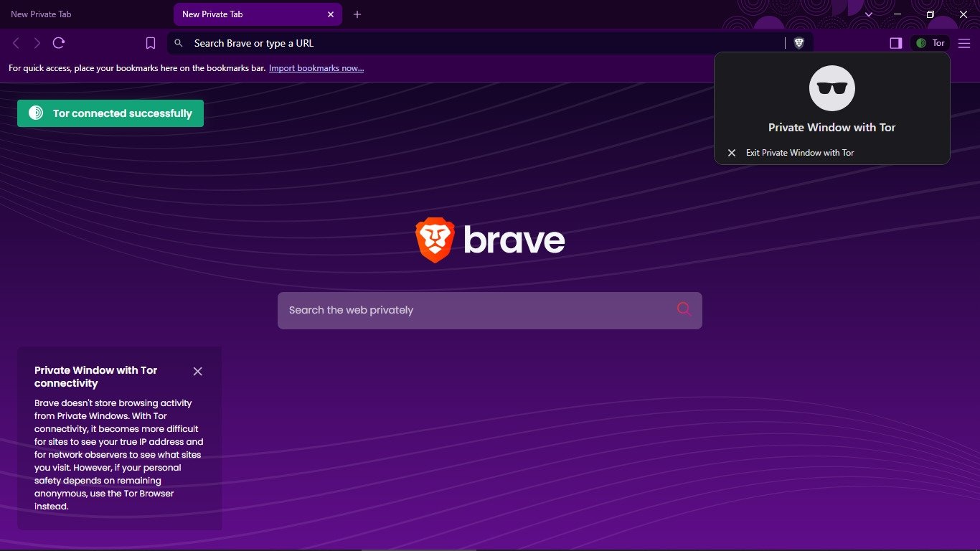Open the tab search dropdown arrow
The image size is (980, 551).
869,14
